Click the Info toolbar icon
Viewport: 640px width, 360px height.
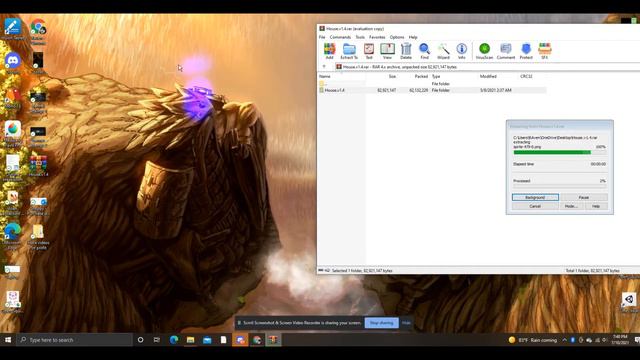(462, 51)
